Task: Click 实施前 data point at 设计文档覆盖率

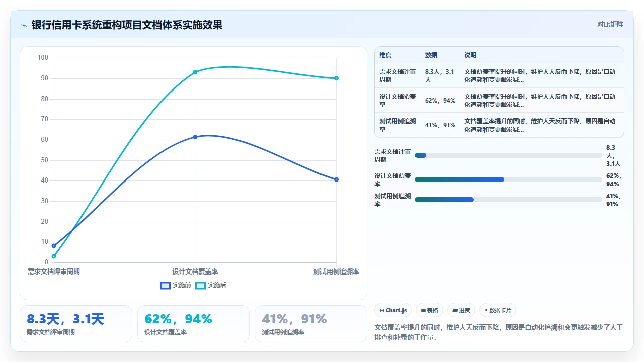Action: point(195,137)
